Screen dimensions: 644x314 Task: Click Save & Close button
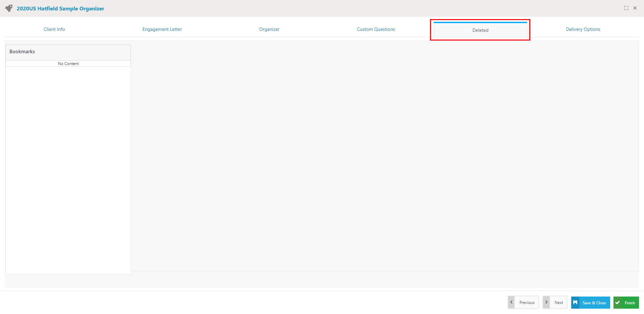click(x=591, y=303)
